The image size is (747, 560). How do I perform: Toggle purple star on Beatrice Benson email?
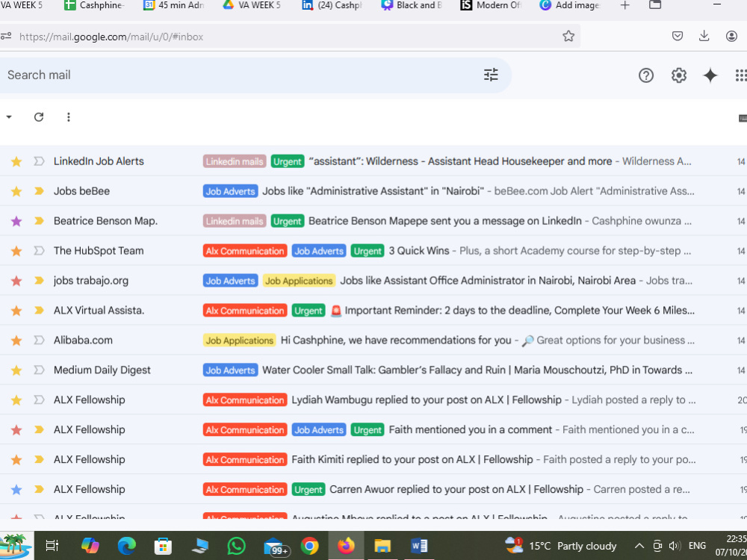[x=16, y=221]
